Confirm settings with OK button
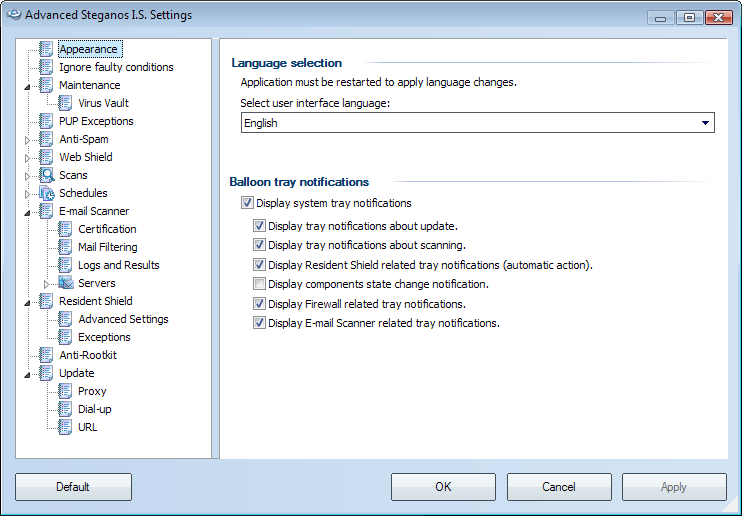742x516 pixels. click(x=443, y=487)
